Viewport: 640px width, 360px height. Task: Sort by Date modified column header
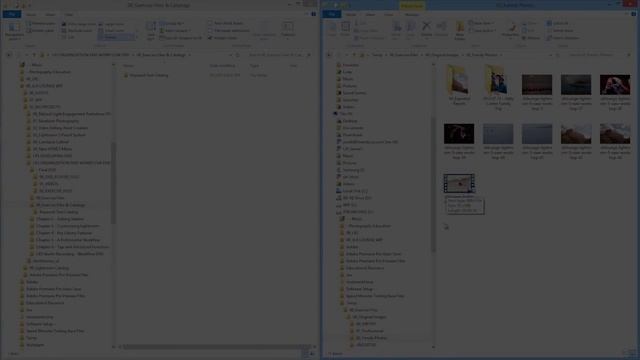pyautogui.click(x=222, y=65)
